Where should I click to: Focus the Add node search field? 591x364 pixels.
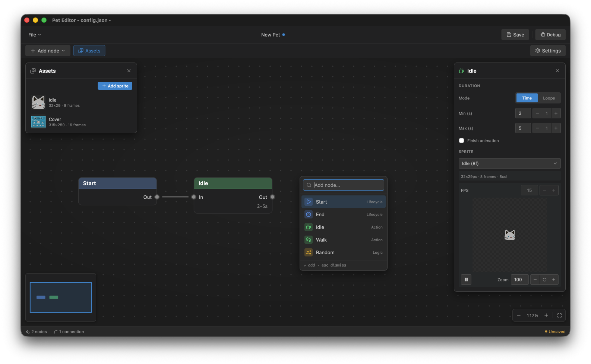(x=344, y=185)
